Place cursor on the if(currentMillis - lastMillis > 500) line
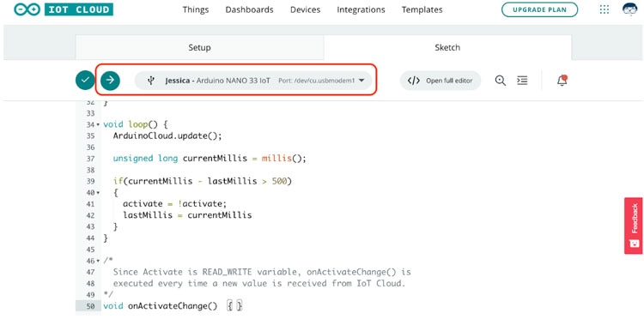 202,181
